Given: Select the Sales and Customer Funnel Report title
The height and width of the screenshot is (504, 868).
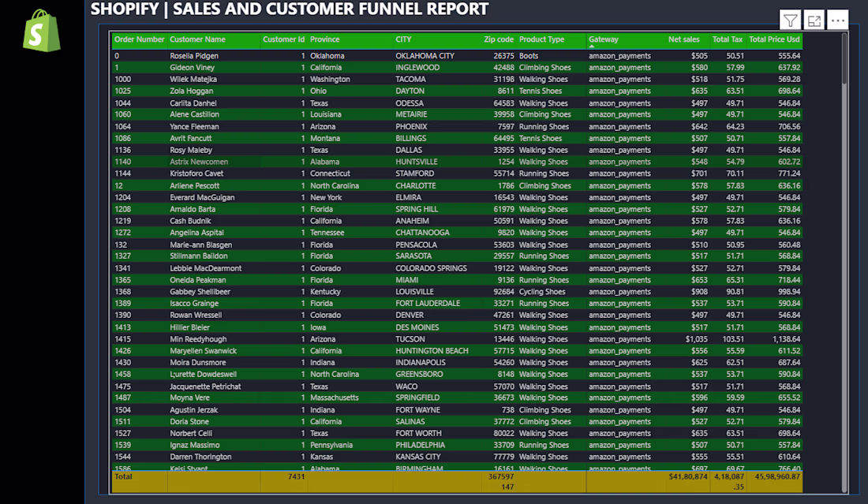Looking at the screenshot, I should pyautogui.click(x=290, y=9).
